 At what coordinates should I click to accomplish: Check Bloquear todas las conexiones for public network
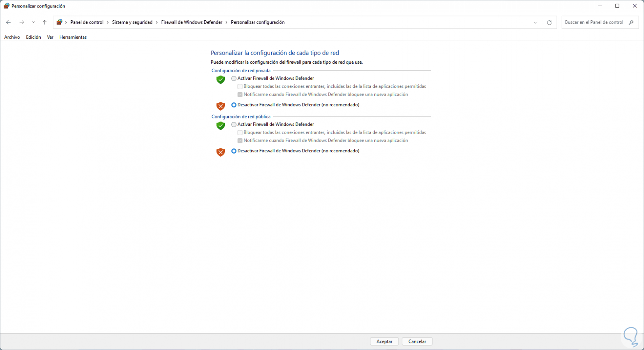[x=240, y=133]
